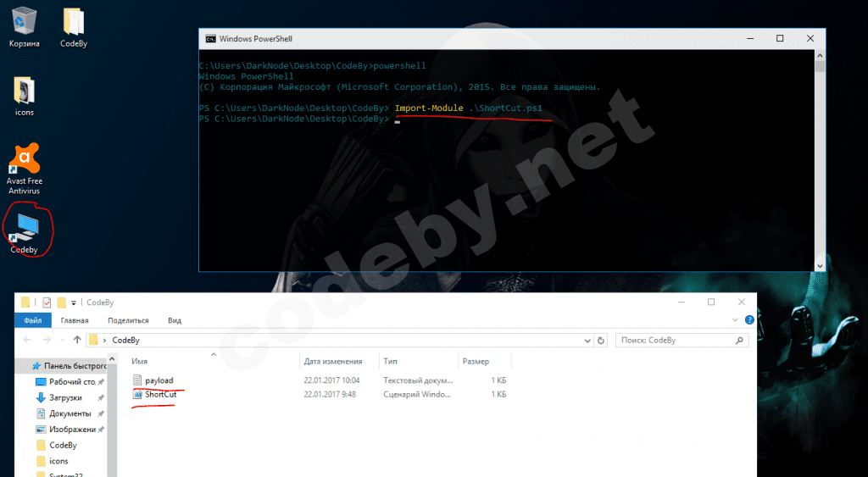Open the Customize Quick Access Toolbar dropdown
Screen dimensions: 868x477
click(x=74, y=302)
